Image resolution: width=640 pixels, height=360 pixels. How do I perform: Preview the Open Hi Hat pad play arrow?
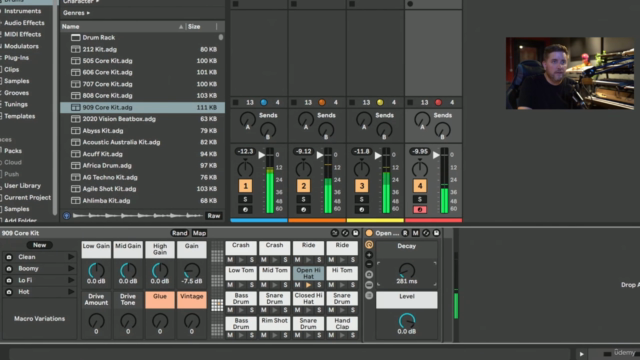(309, 285)
